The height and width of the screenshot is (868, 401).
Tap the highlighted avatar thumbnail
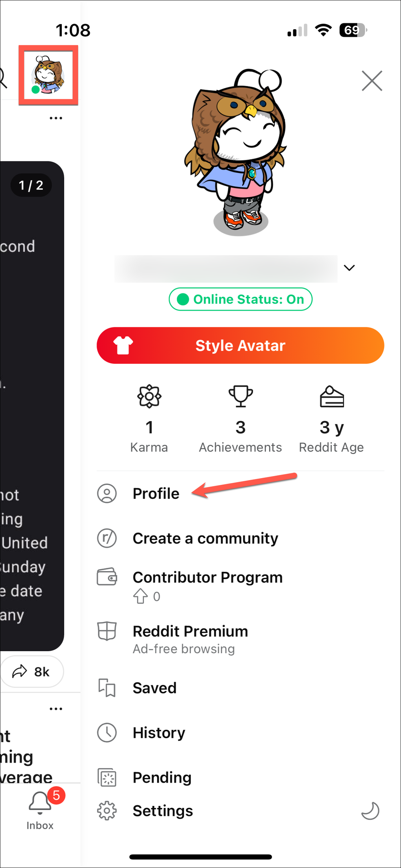(x=48, y=75)
